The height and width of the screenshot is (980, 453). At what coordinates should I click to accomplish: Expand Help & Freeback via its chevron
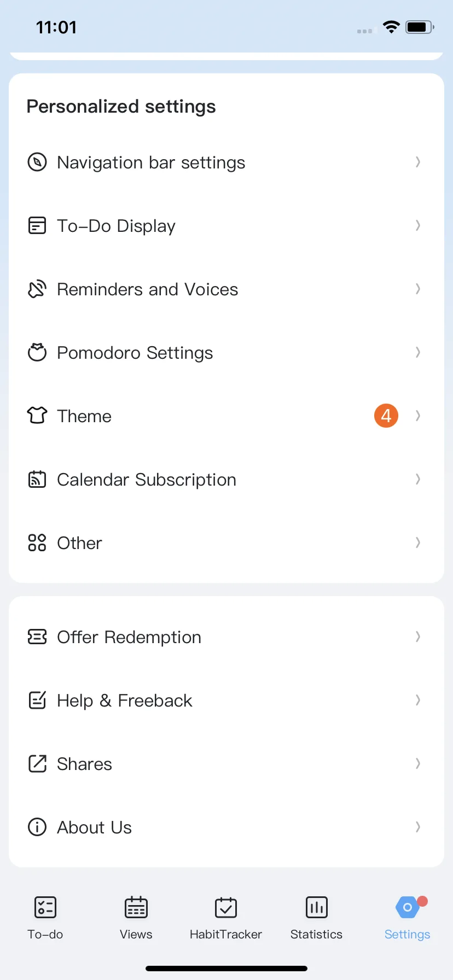click(418, 700)
